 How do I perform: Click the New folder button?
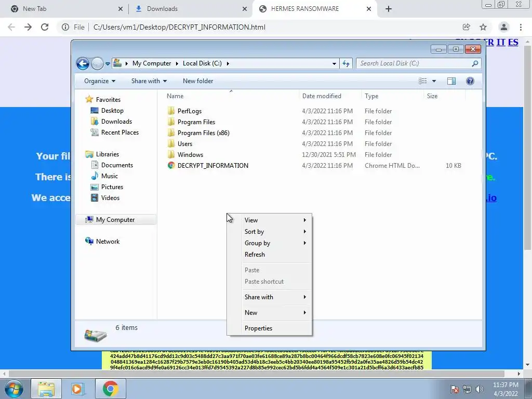click(x=198, y=81)
